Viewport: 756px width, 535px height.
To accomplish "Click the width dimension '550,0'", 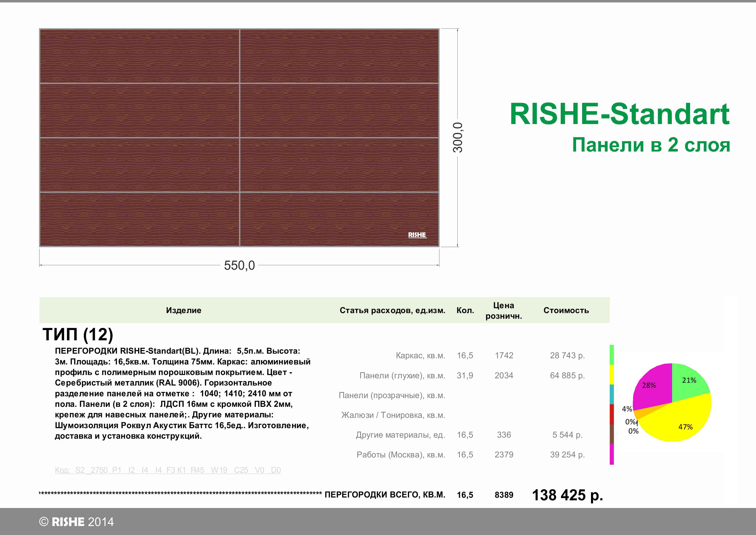I will [239, 265].
